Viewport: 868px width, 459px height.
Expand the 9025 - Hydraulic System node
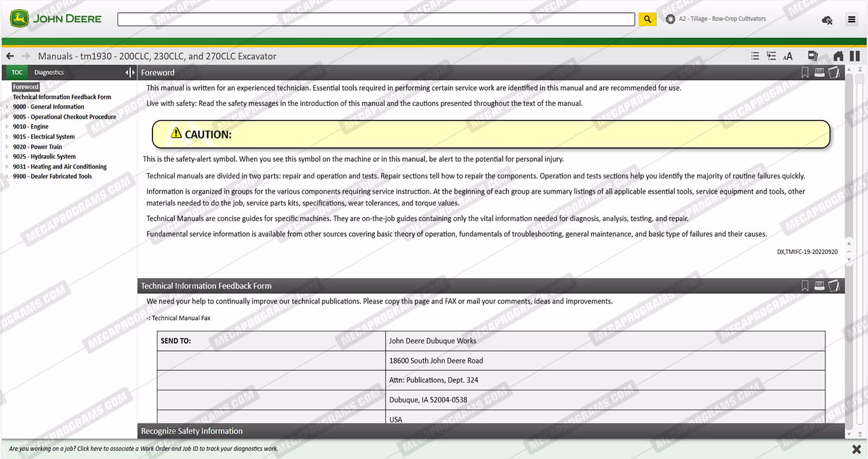7,157
